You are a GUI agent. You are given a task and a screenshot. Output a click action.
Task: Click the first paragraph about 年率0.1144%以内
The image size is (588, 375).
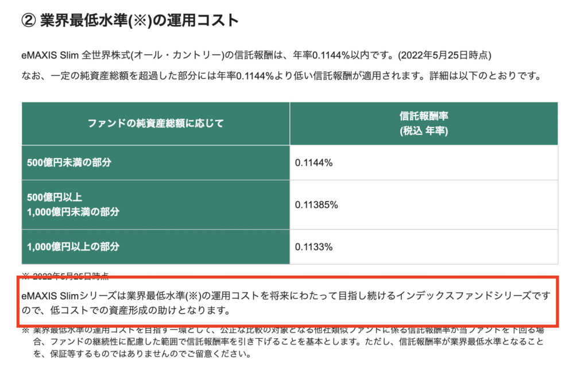[256, 55]
